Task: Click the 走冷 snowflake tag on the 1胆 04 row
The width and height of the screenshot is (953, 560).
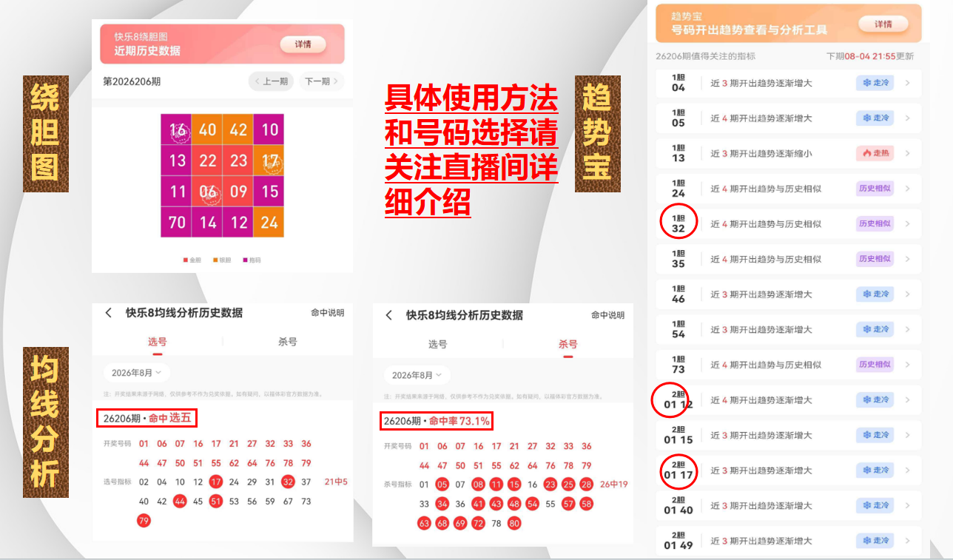Action: tap(875, 83)
